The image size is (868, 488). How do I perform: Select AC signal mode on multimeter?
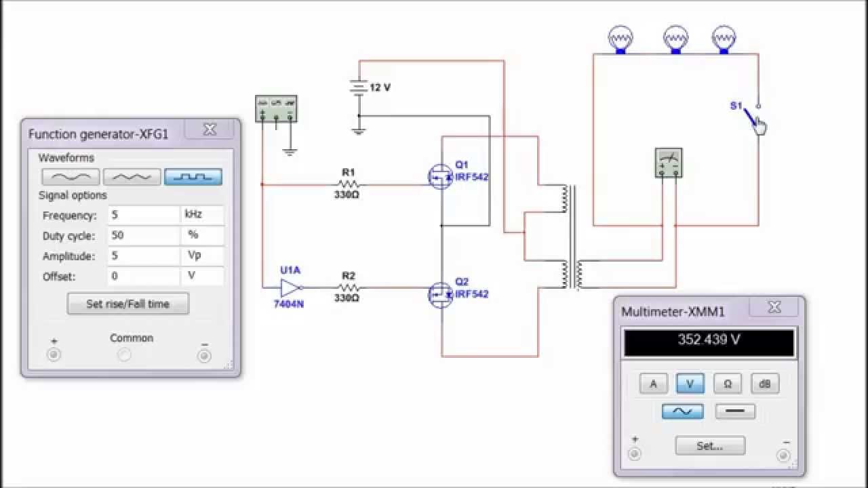pos(682,411)
